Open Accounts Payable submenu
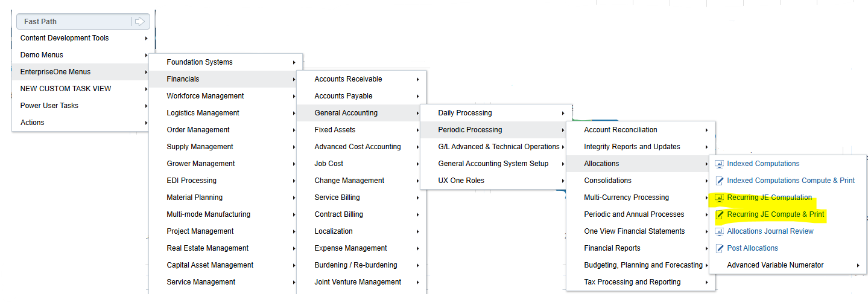 pos(361,96)
